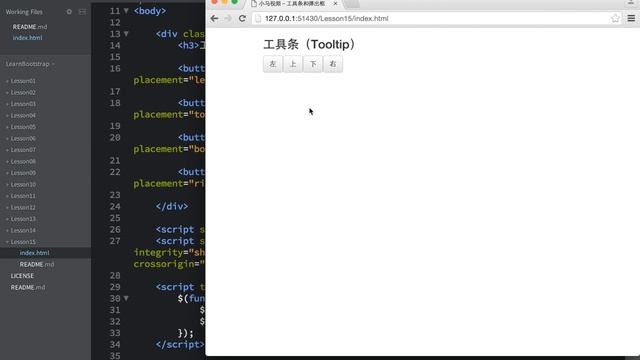
Task: Collapse the function fold on line 30
Action: 126,298
